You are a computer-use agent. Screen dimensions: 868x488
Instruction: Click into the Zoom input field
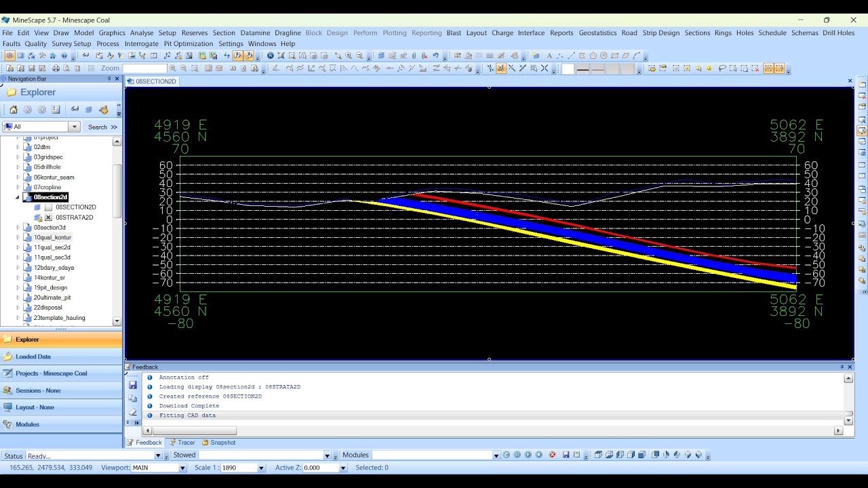coord(144,68)
